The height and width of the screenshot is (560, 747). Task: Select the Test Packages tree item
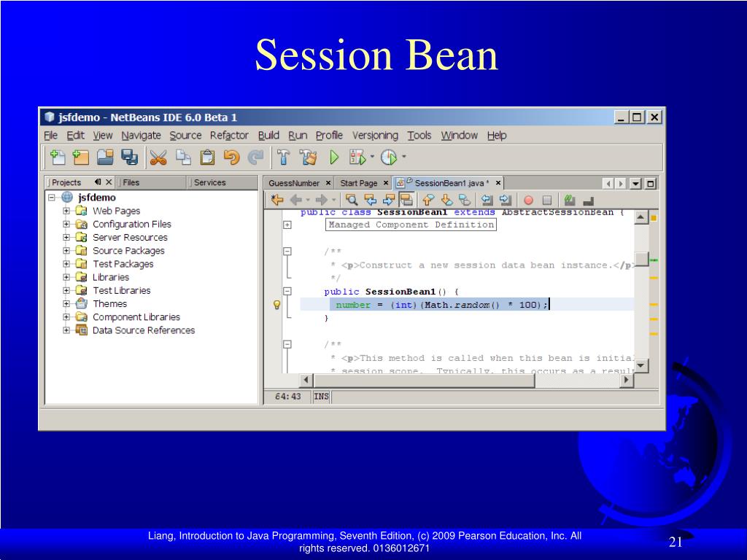123,264
